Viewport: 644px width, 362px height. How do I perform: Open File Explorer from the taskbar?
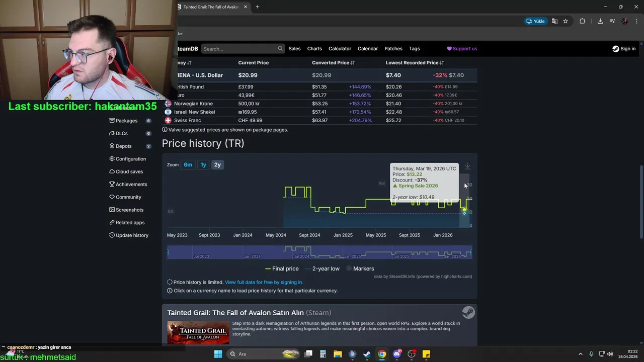[x=338, y=354]
